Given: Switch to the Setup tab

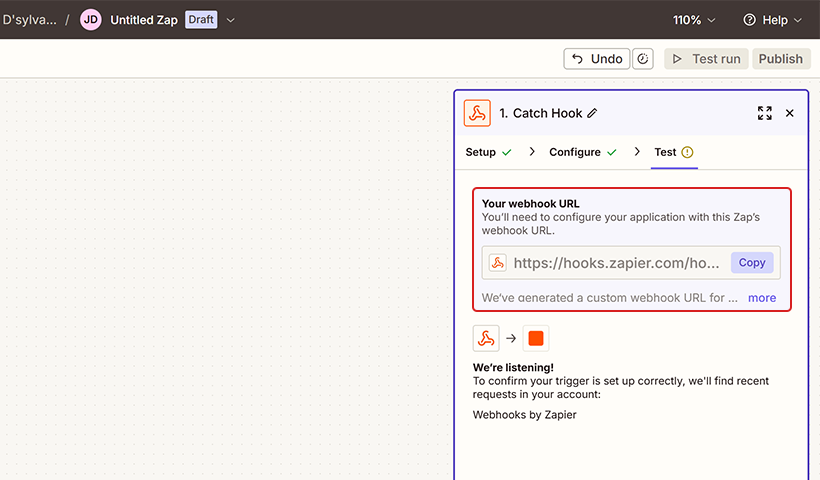Looking at the screenshot, I should [x=481, y=152].
